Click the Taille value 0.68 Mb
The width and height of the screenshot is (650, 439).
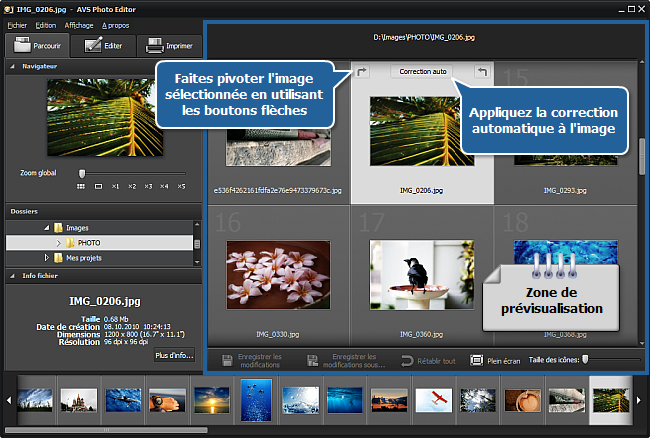point(116,319)
